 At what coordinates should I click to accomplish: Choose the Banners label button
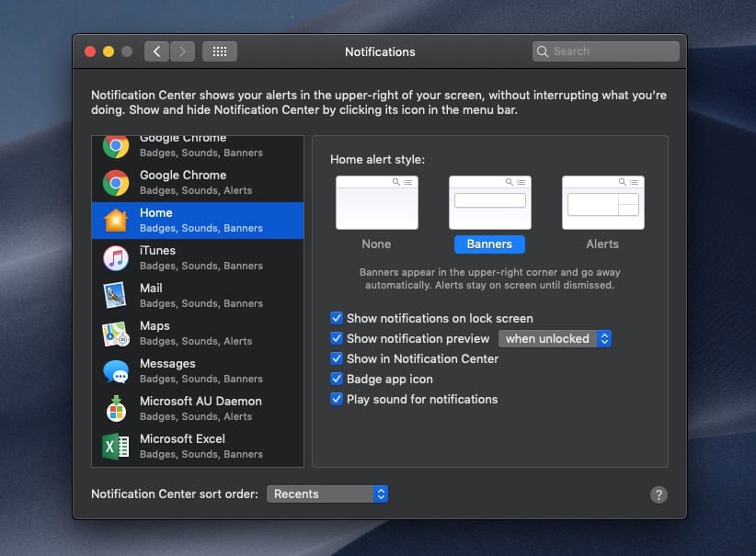coord(489,244)
